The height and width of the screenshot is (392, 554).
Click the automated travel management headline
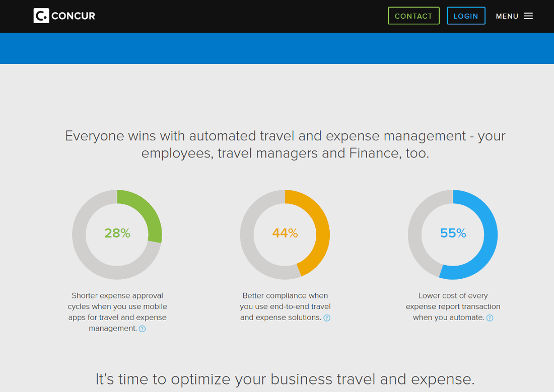285,144
